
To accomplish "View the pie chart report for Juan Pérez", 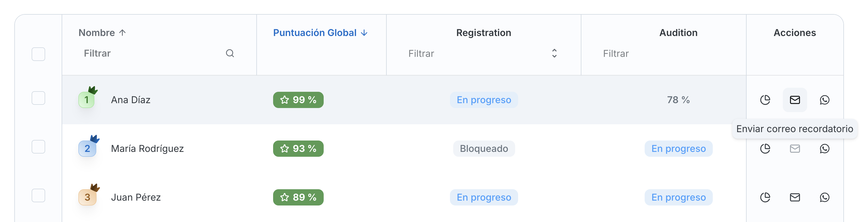I will (765, 197).
